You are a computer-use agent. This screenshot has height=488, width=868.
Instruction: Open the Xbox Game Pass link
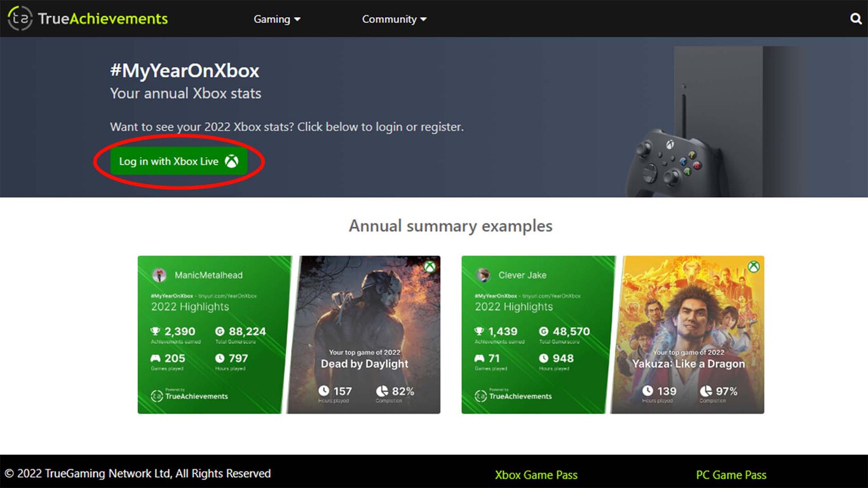click(x=536, y=475)
